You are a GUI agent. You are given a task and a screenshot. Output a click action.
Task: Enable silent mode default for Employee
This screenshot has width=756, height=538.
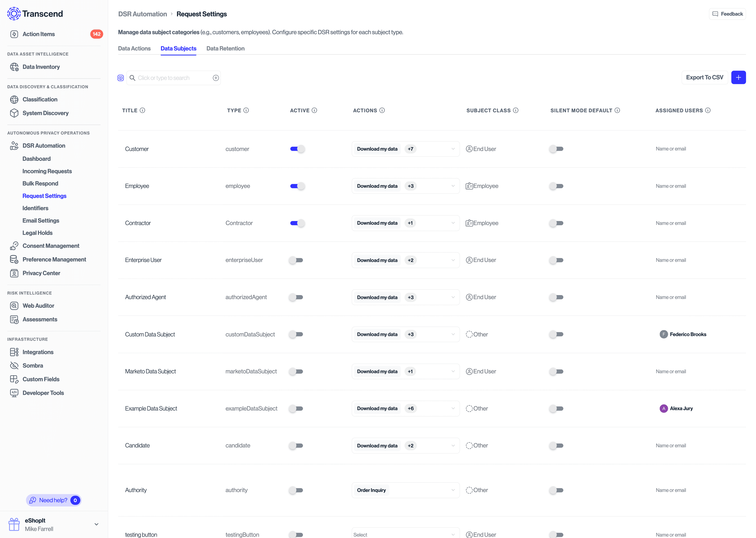(x=556, y=186)
